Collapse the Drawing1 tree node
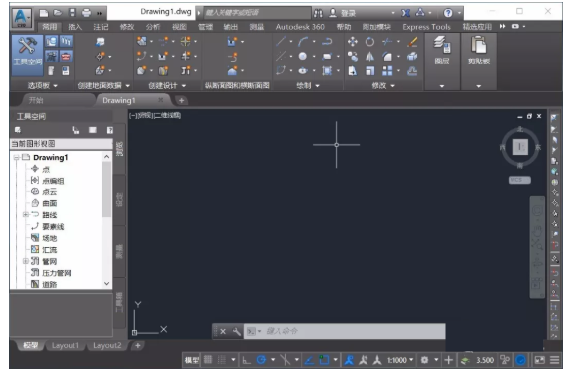This screenshot has width=588, height=372. [x=17, y=157]
